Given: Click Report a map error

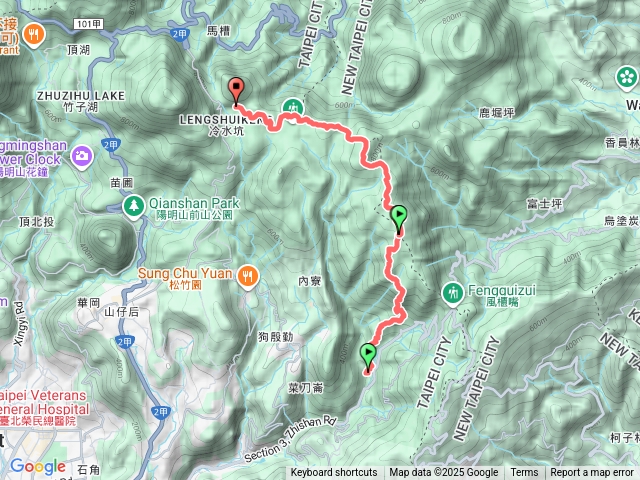Looking at the screenshot, I should pos(591,473).
